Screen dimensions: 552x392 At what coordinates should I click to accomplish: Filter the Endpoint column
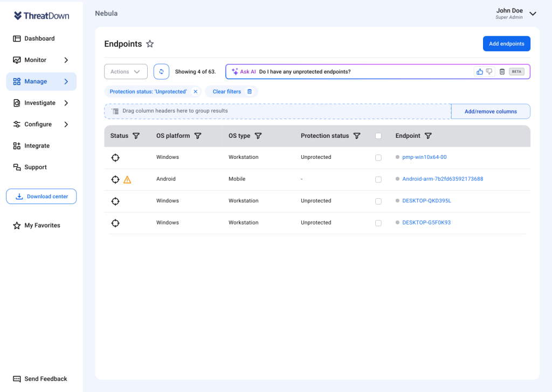[x=428, y=136]
